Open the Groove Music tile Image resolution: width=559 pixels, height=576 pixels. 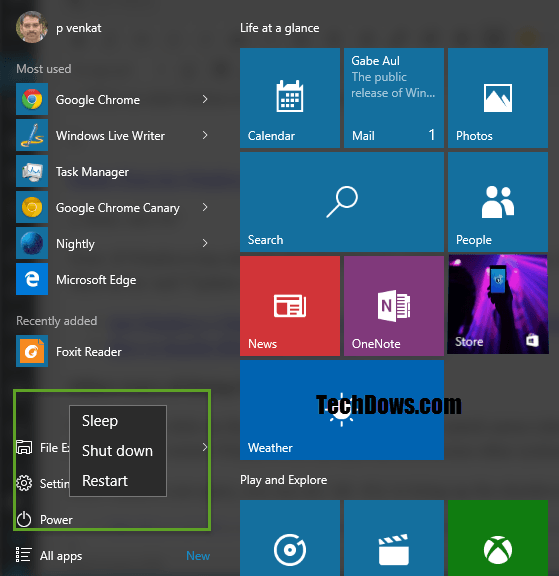290,538
